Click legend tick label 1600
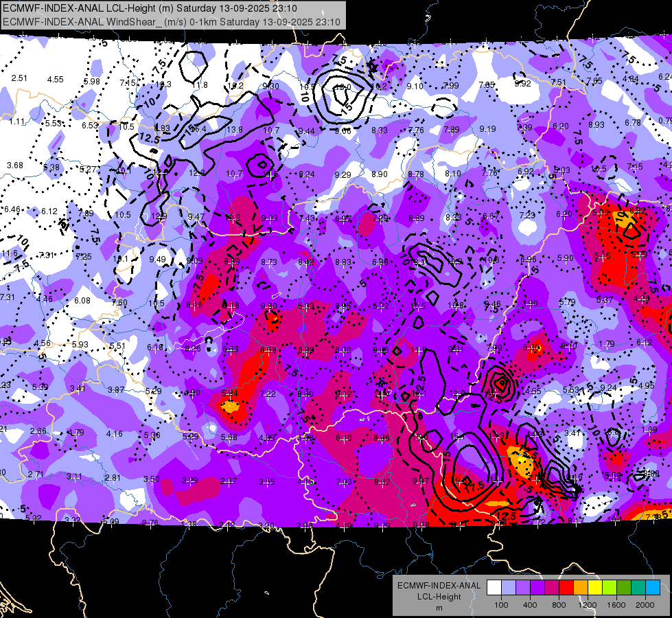672x618 pixels. pyautogui.click(x=616, y=605)
